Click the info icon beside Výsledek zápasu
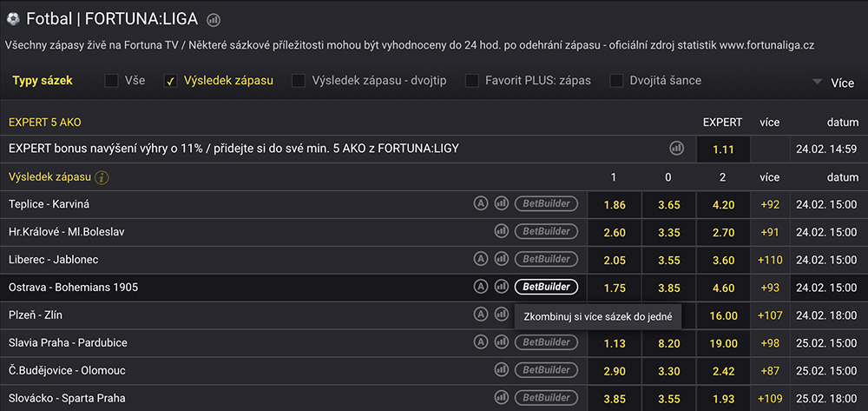 point(102,177)
